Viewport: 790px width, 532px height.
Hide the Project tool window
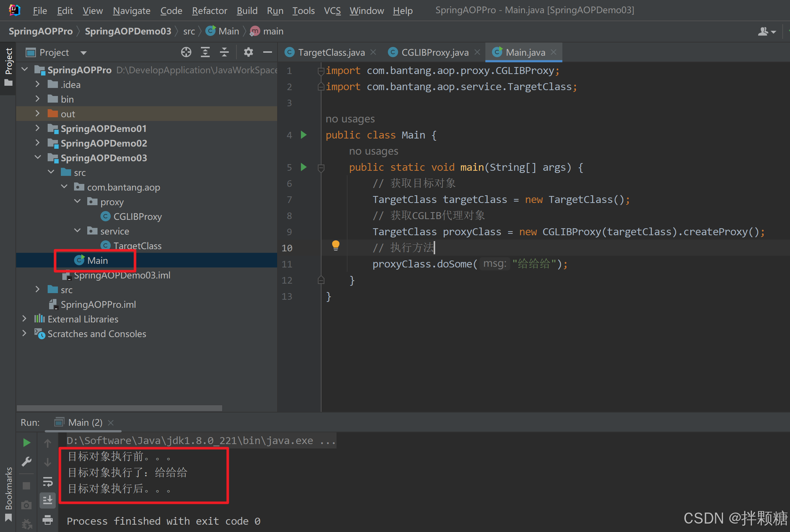click(268, 52)
